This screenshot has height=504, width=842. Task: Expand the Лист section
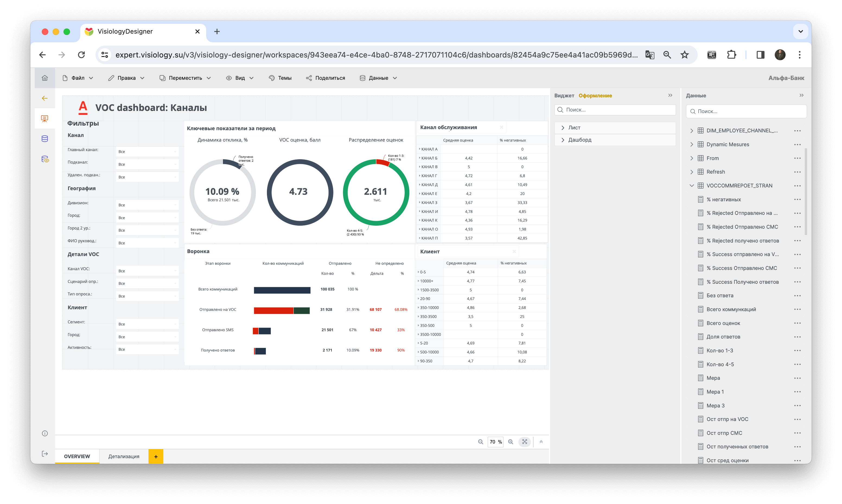[x=615, y=127]
